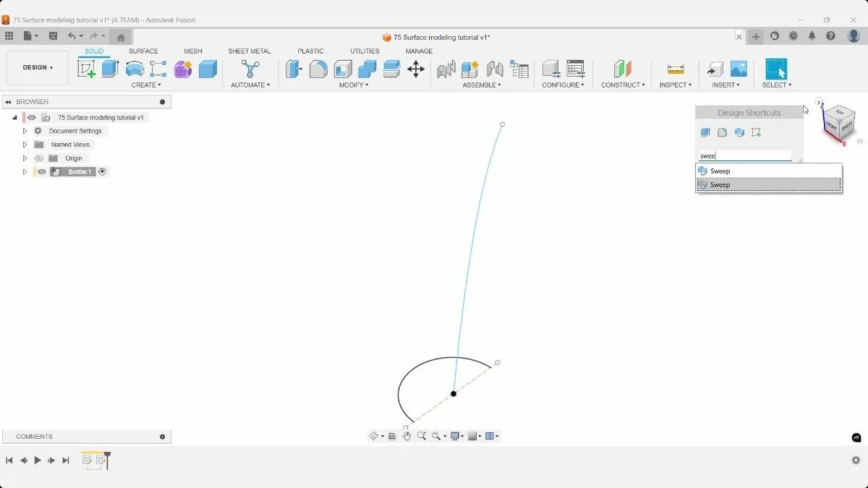Switch to the MESH tab
This screenshot has height=488, width=868.
click(193, 51)
